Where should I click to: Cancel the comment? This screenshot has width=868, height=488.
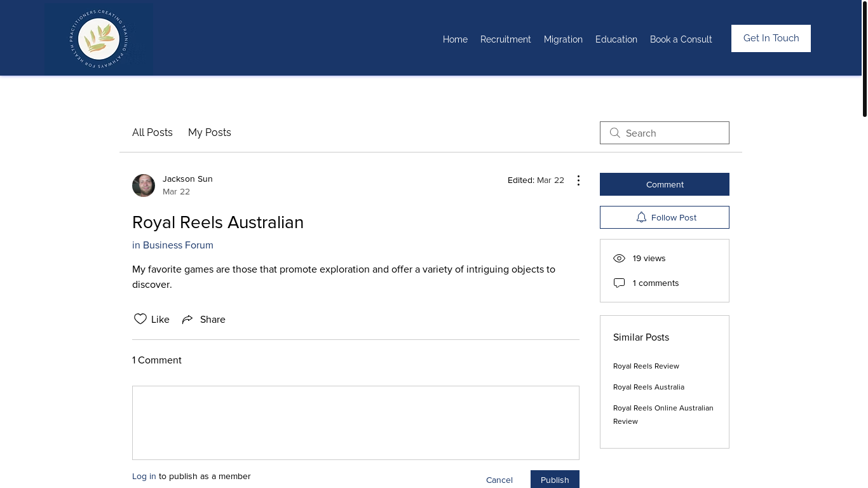(x=499, y=480)
